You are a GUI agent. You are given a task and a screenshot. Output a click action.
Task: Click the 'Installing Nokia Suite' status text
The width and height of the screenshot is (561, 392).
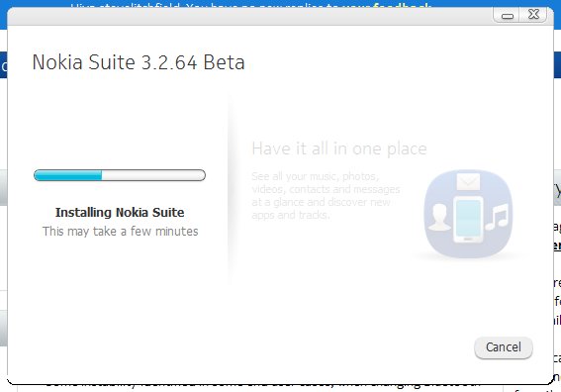pos(120,212)
